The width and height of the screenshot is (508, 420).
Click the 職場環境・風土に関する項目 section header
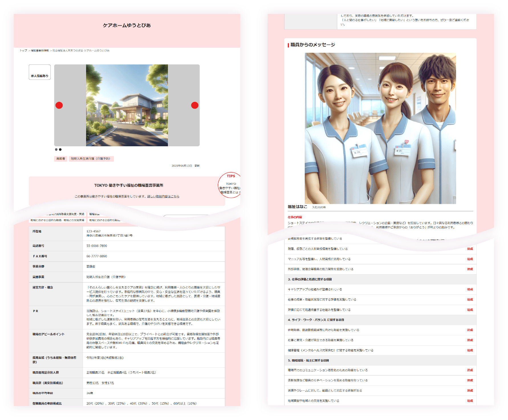point(308,360)
